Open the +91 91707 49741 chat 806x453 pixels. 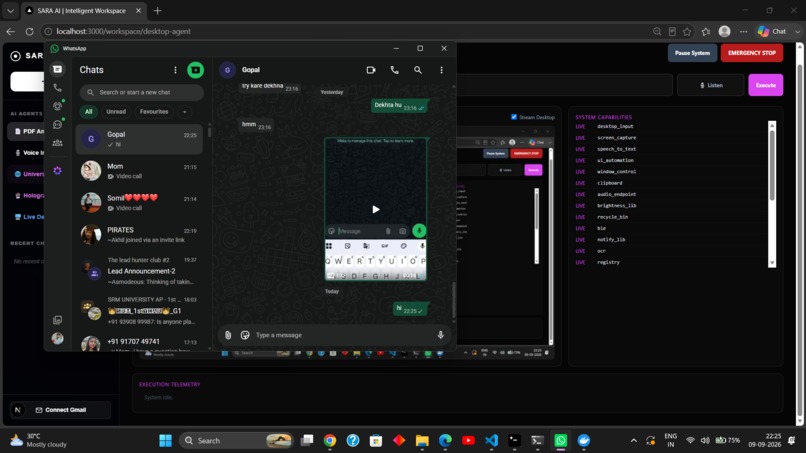[139, 343]
